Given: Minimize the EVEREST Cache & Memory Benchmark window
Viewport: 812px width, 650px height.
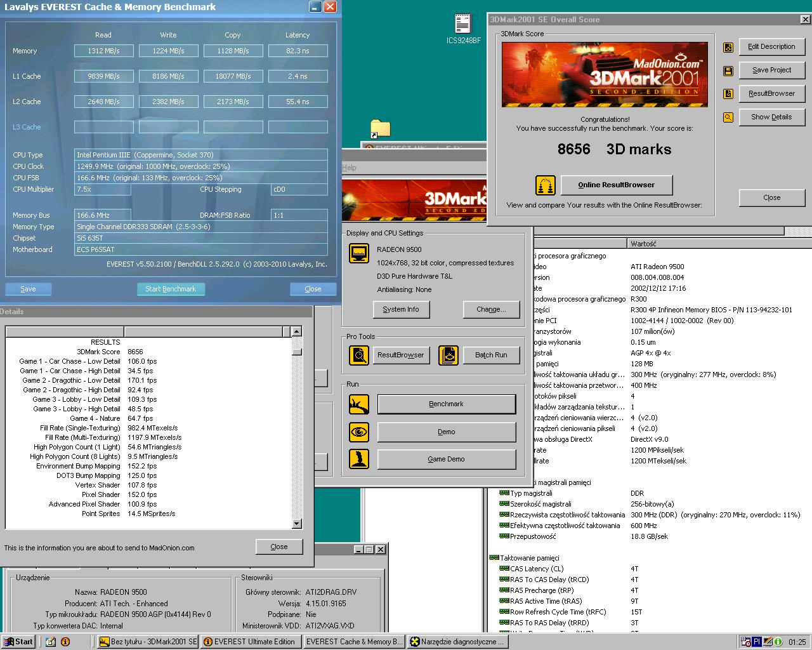Looking at the screenshot, I should (315, 7).
